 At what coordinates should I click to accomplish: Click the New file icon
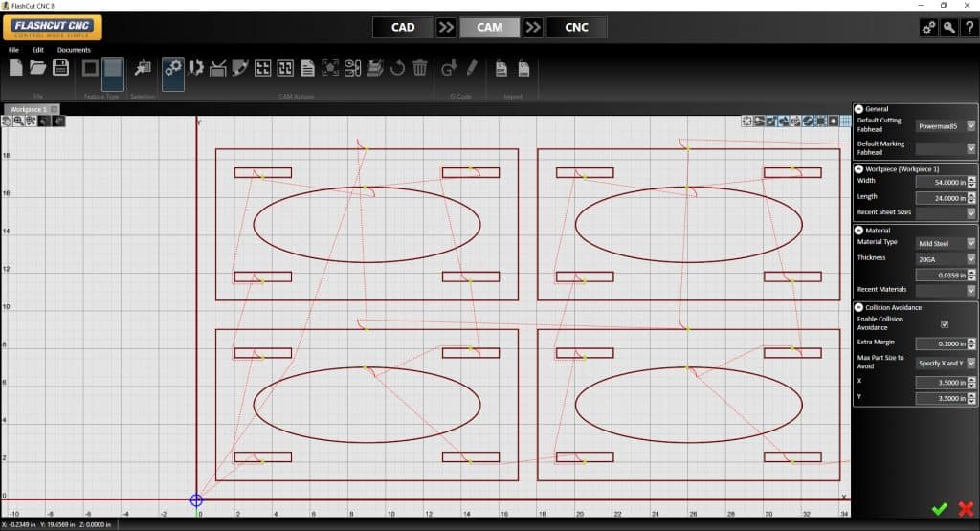click(x=15, y=67)
